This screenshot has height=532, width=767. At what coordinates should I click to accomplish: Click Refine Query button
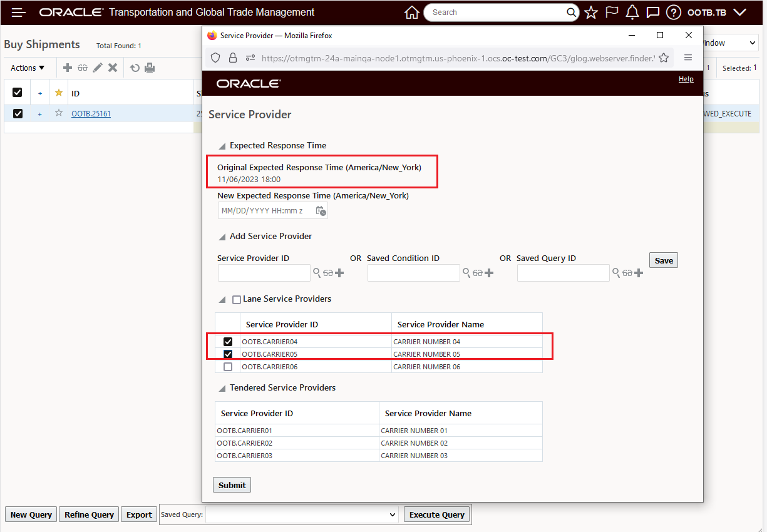click(90, 514)
